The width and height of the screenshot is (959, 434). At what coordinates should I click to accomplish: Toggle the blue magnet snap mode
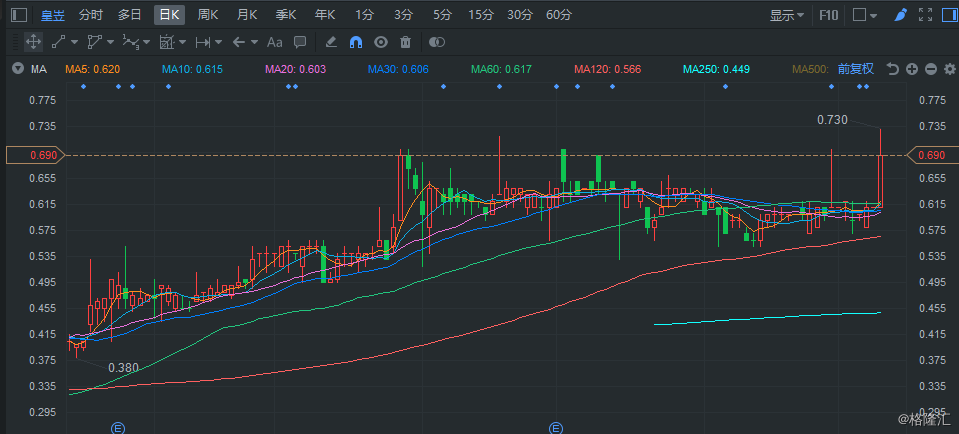(356, 42)
